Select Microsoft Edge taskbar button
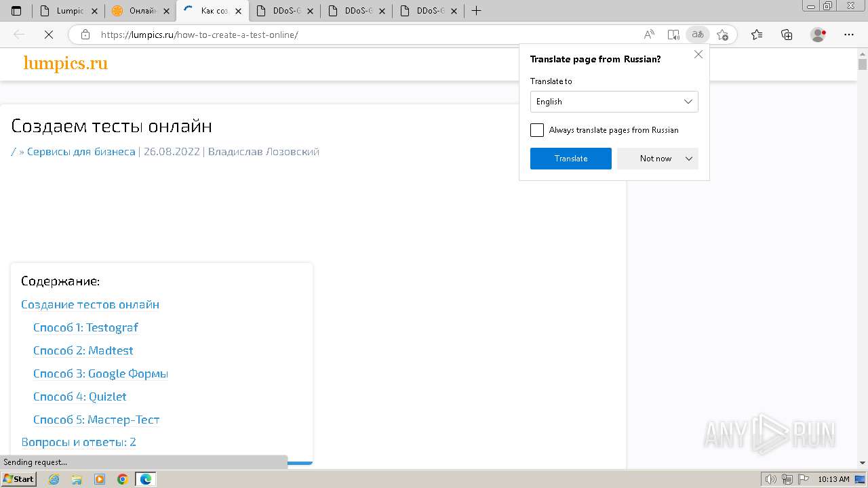 [146, 479]
